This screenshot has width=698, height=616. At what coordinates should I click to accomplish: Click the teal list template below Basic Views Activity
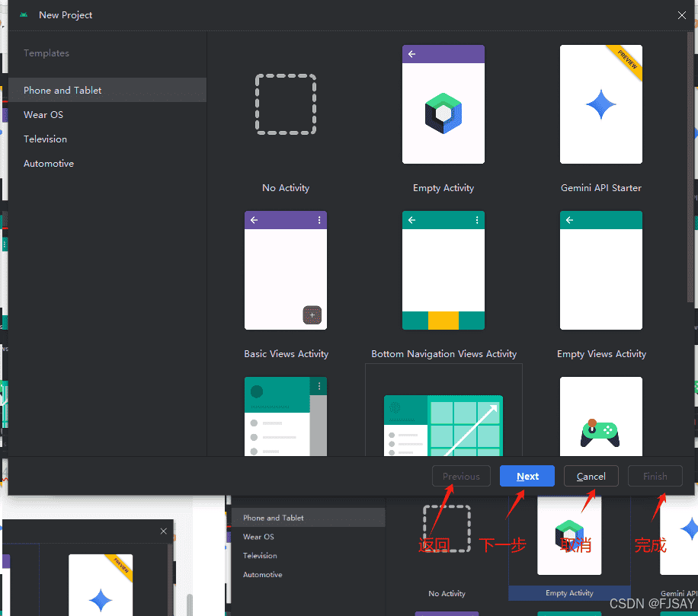click(x=285, y=417)
